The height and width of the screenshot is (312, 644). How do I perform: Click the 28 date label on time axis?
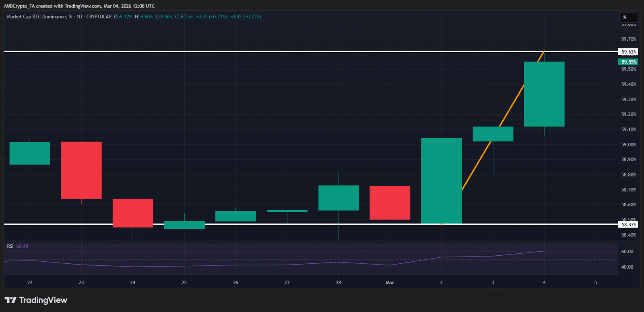[x=338, y=283]
